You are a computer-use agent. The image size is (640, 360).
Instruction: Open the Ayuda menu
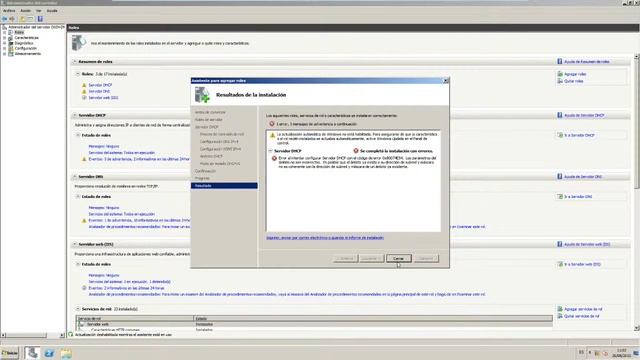tap(52, 11)
